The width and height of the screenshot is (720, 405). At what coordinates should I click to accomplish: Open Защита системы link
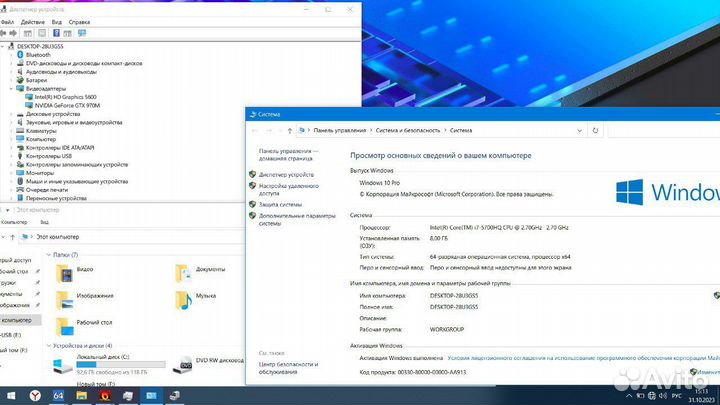pos(280,204)
